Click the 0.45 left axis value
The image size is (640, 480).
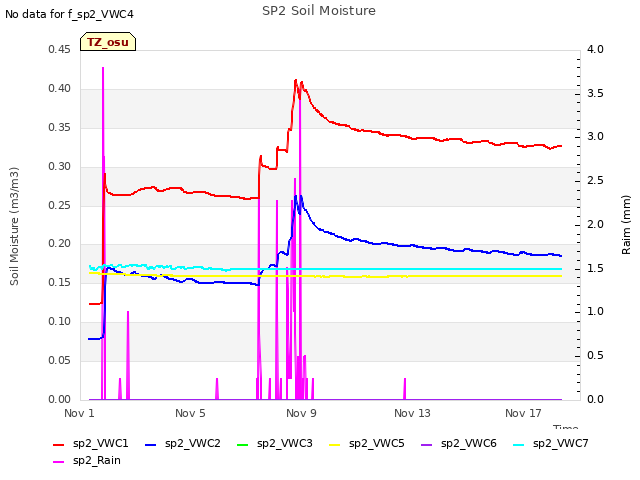coord(60,49)
